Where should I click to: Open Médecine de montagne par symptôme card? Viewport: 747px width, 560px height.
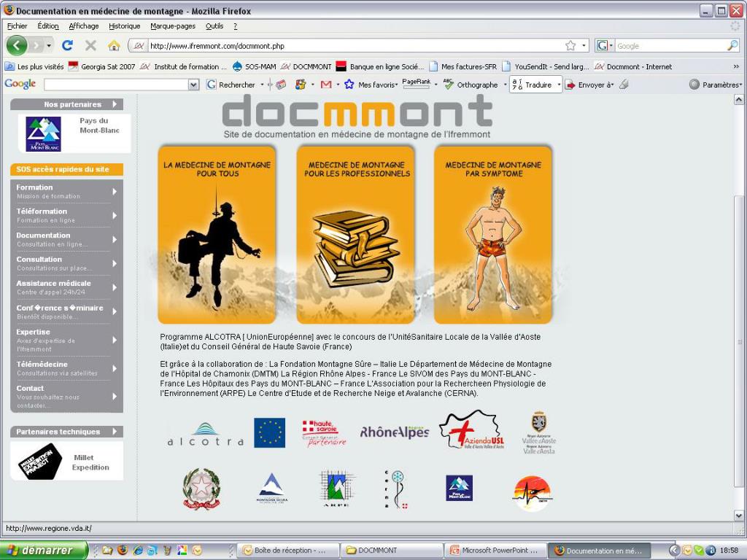tap(493, 235)
